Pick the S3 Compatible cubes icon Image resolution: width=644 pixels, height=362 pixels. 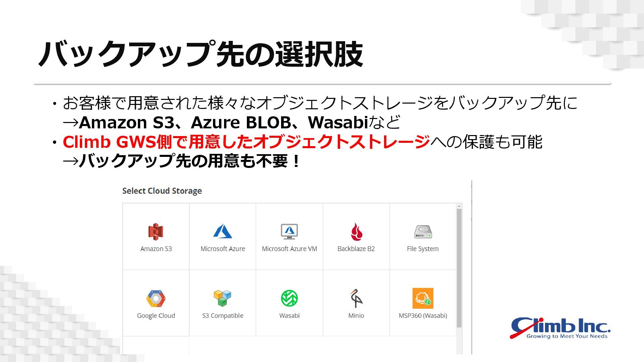pyautogui.click(x=222, y=298)
